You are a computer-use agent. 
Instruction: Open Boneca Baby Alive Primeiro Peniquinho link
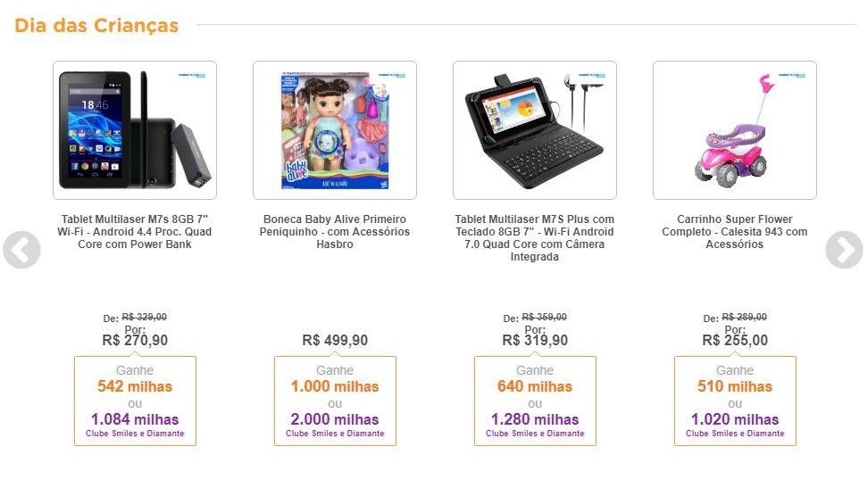pyautogui.click(x=335, y=232)
